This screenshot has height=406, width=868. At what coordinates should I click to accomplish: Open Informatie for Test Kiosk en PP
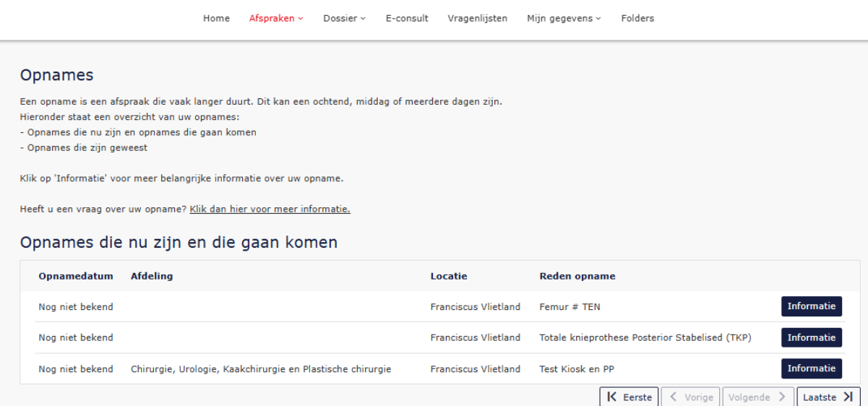coord(811,368)
